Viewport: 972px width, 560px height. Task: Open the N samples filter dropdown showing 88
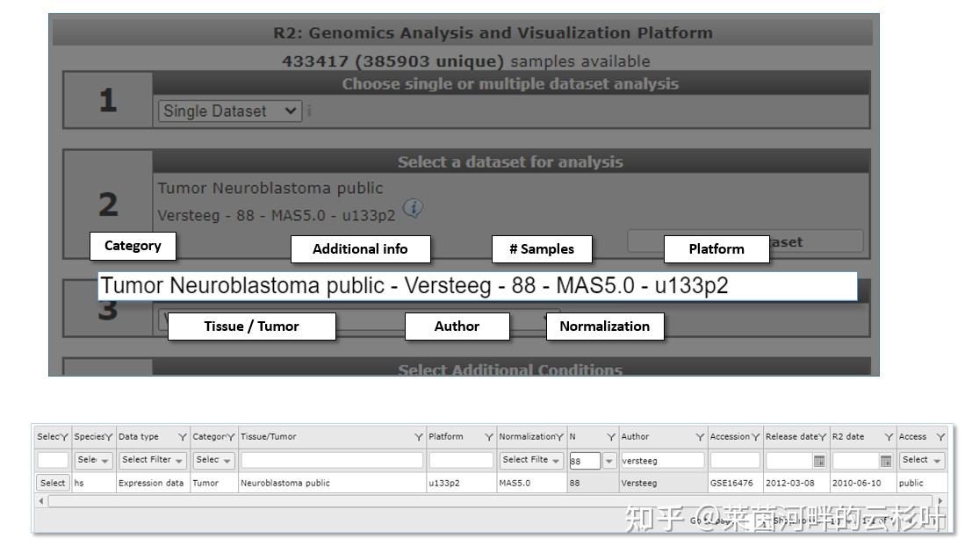pyautogui.click(x=608, y=460)
